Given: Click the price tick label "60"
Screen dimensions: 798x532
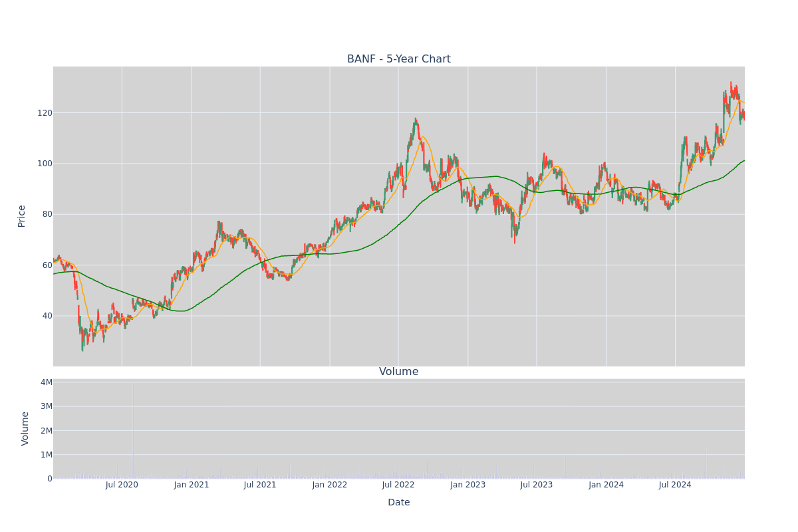Looking at the screenshot, I should [x=47, y=265].
